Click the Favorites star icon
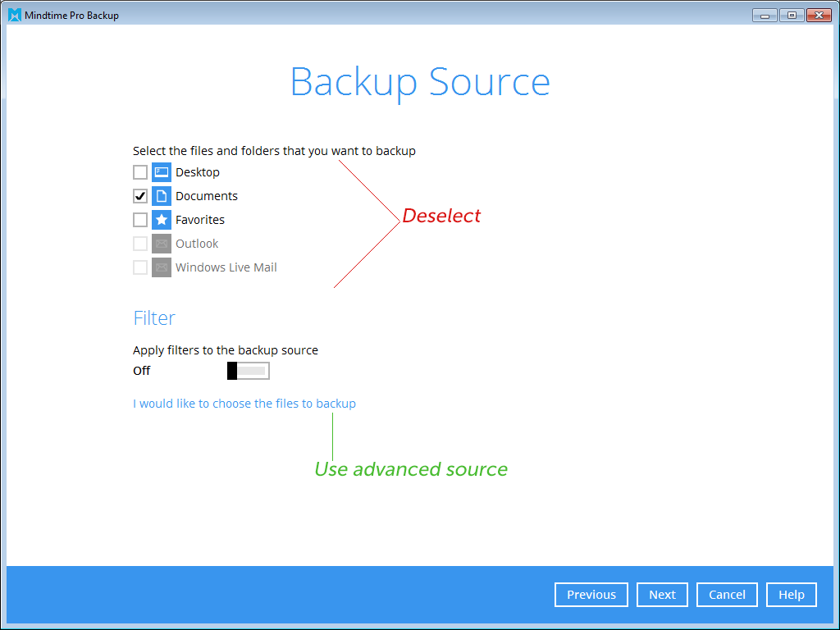 coord(162,220)
